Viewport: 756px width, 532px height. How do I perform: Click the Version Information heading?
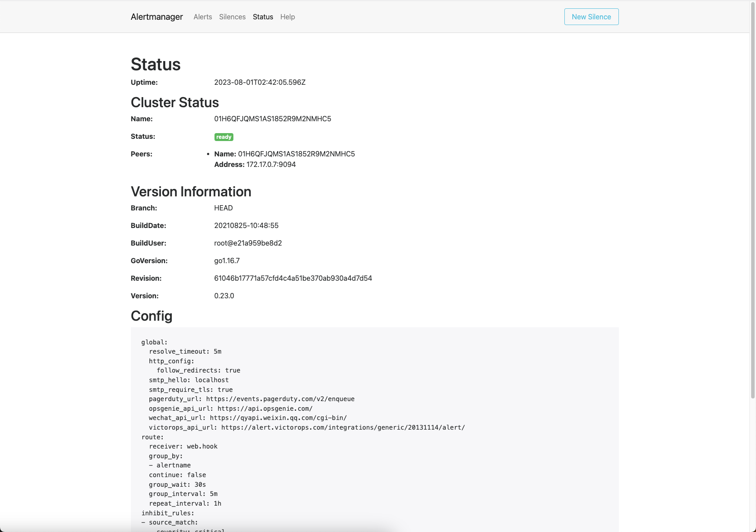pos(191,192)
